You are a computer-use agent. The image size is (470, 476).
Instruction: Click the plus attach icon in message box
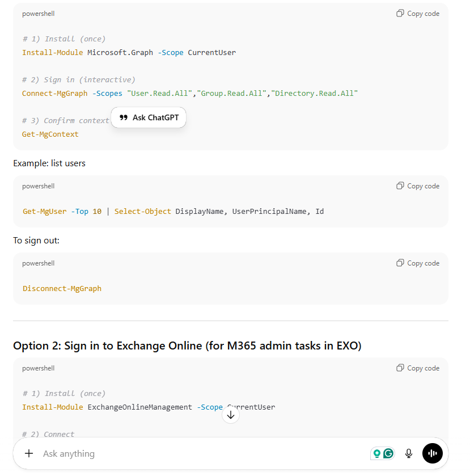click(29, 453)
